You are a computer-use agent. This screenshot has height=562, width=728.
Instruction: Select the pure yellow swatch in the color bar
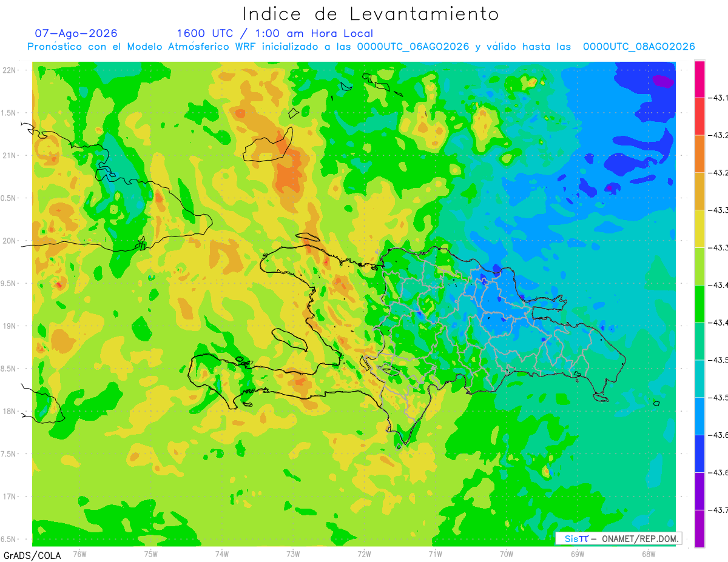tap(699, 229)
